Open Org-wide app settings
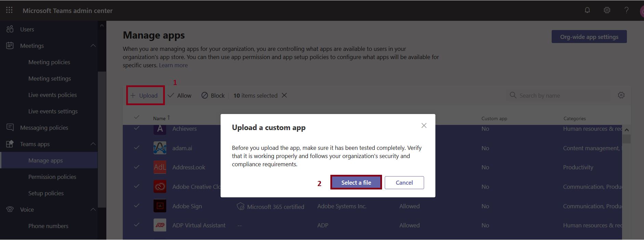 point(589,37)
